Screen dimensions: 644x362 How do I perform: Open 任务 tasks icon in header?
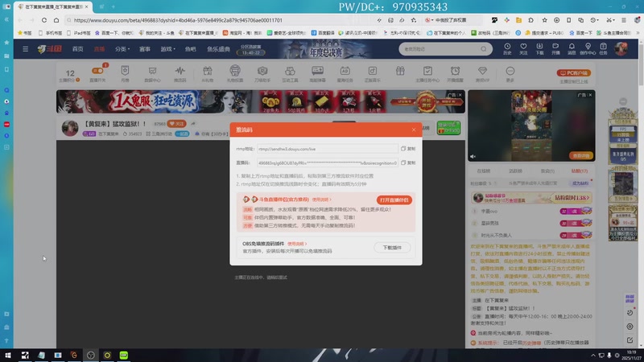pyautogui.click(x=603, y=49)
